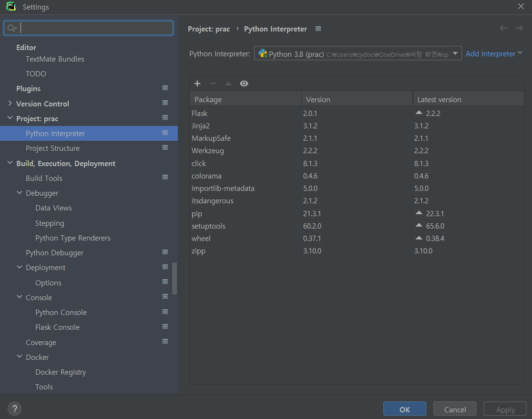Click project icon beside Plugins
The image size is (532, 419).
coord(165,88)
